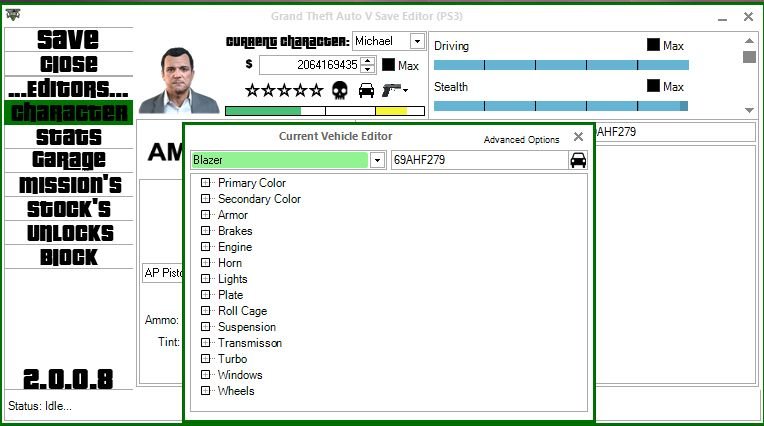Open the Garage editor
The height and width of the screenshot is (426, 764).
pos(69,160)
